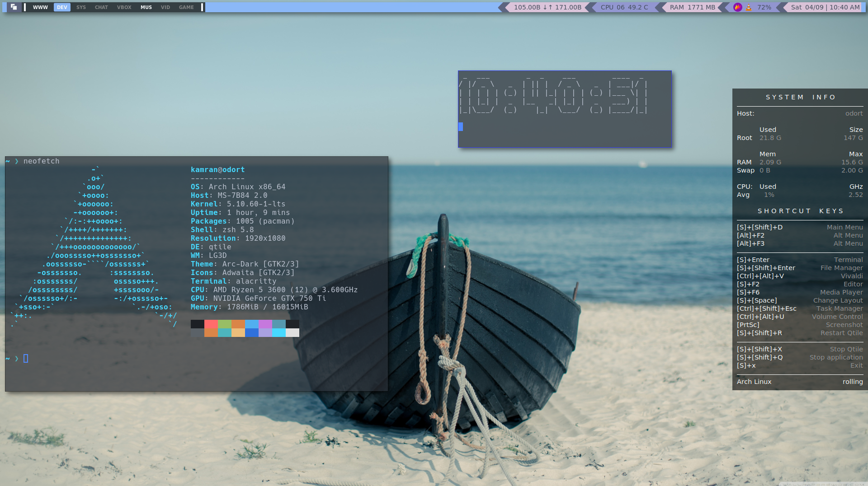This screenshot has width=868, height=486.
Task: Click the 'GPU: NVIDIA GeForce GTX 750 Ti' line
Action: coord(259,298)
